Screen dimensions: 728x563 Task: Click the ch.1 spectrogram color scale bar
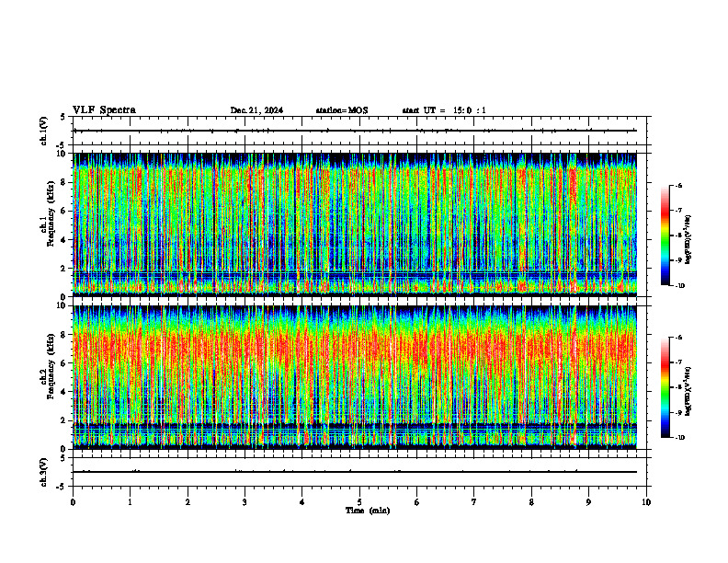pyautogui.click(x=665, y=236)
